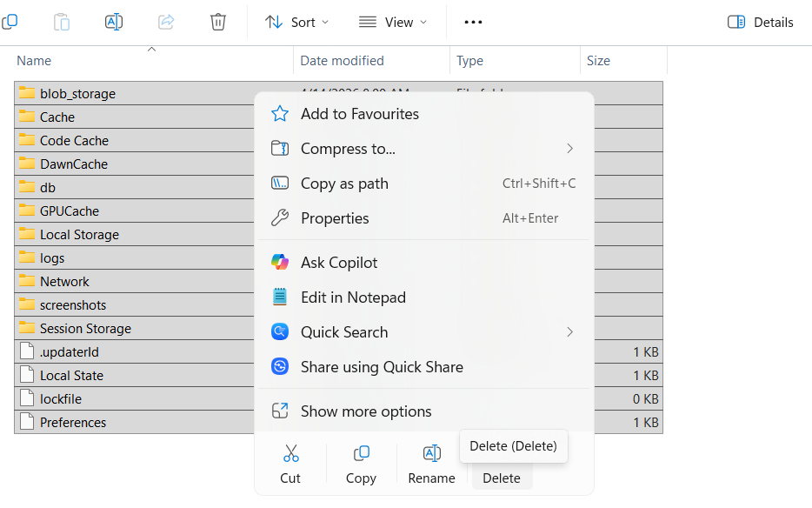Open the Sort dropdown
Viewport: 812px width, 508px height.
[297, 22]
